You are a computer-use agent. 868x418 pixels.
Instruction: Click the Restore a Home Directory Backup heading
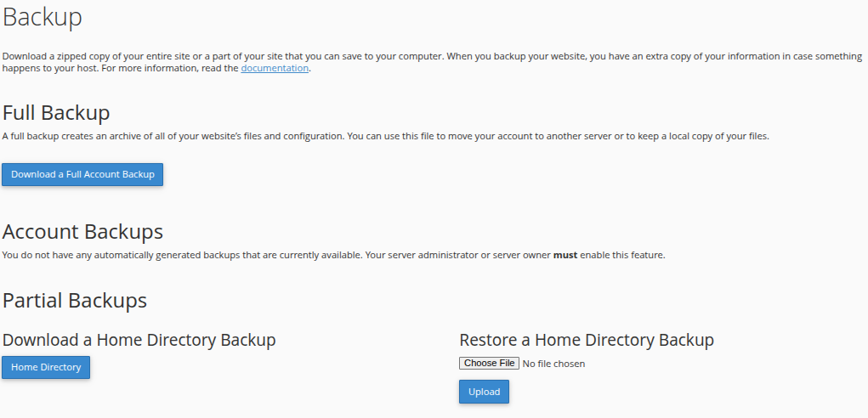587,340
